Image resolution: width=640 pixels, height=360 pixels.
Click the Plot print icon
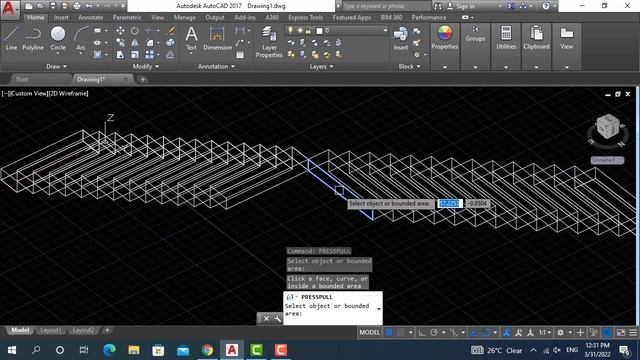(x=77, y=6)
